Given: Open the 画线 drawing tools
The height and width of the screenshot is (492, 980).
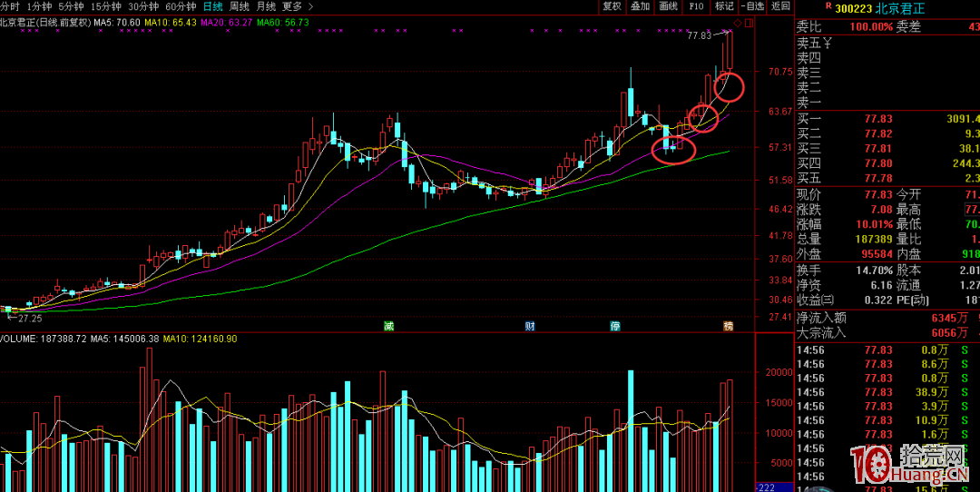Looking at the screenshot, I should pyautogui.click(x=668, y=6).
